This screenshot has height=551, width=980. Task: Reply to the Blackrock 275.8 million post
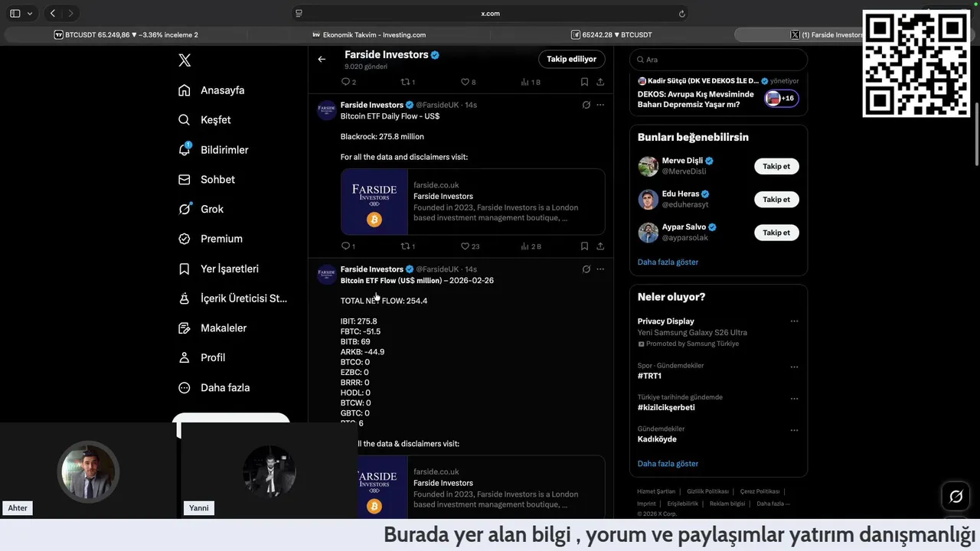pos(348,246)
